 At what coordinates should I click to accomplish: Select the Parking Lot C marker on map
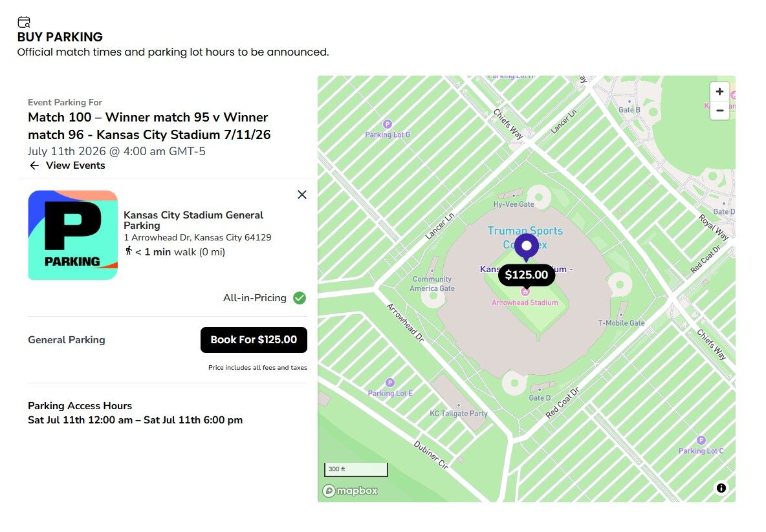[x=701, y=439]
